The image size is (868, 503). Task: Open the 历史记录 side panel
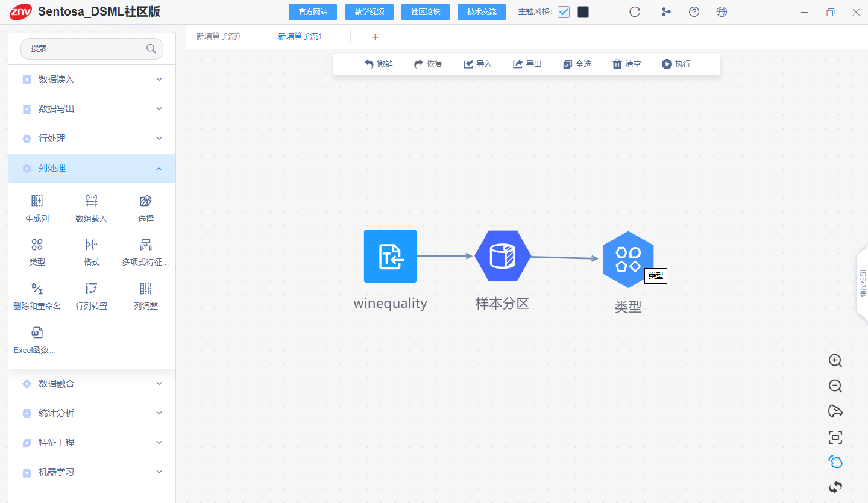(x=863, y=284)
